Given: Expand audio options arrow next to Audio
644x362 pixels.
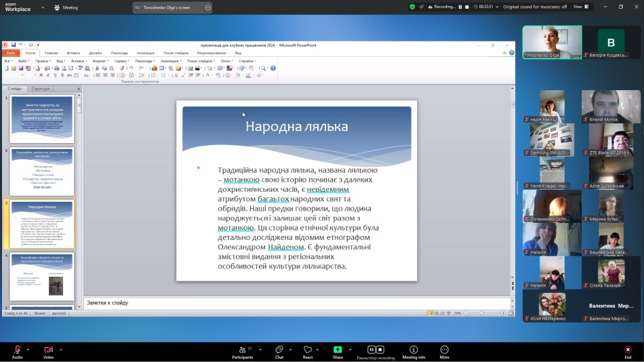Looking at the screenshot, I should pos(30,350).
